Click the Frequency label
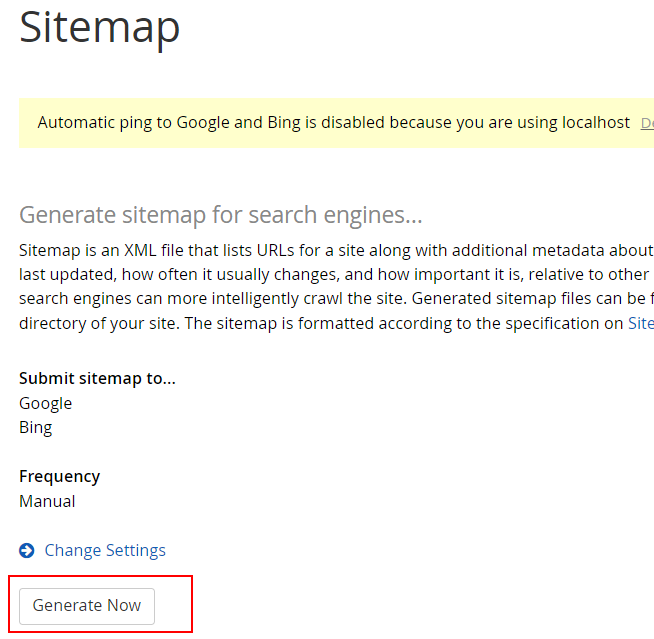 pyautogui.click(x=60, y=477)
